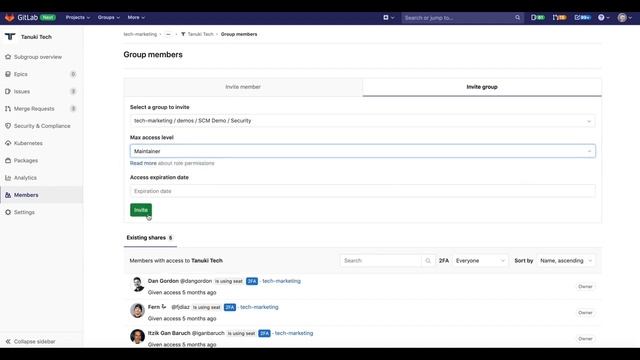Click the Members icon in sidebar
The image size is (640, 360).
coord(8,195)
